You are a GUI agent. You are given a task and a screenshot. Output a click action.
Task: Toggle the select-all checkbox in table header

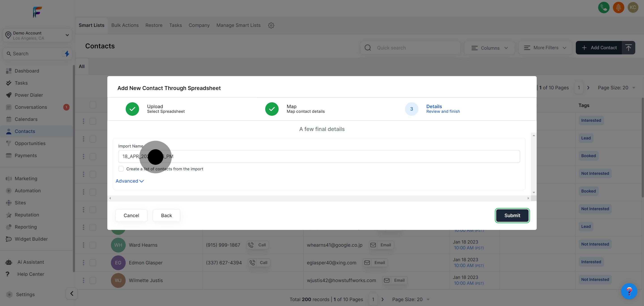[93, 105]
